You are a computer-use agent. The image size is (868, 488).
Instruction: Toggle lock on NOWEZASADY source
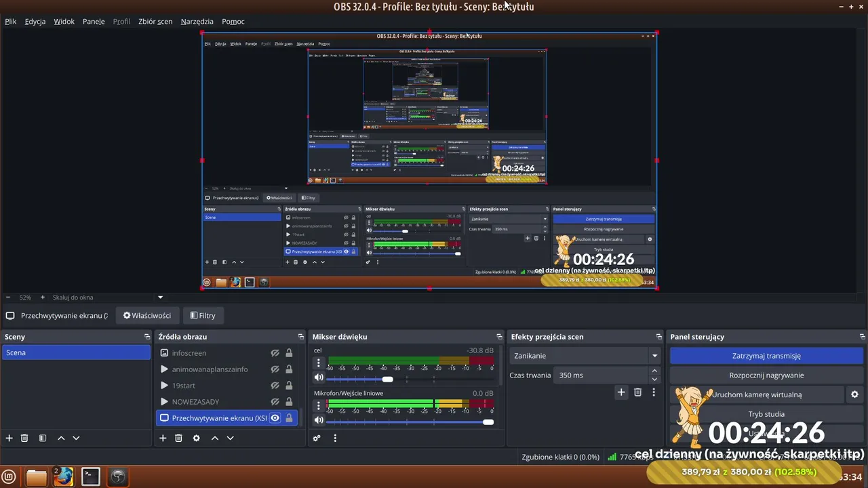tap(289, 402)
